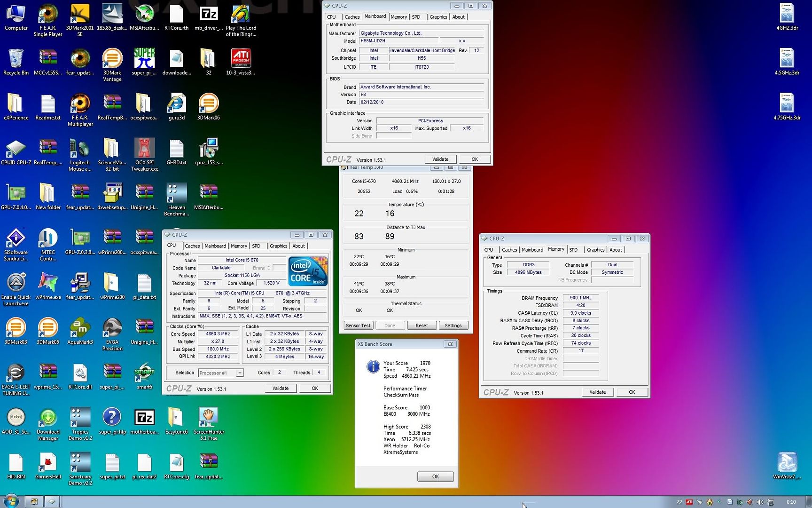Image resolution: width=812 pixels, height=508 pixels.
Task: Open About tab in right CPU-Z window
Action: pos(616,250)
